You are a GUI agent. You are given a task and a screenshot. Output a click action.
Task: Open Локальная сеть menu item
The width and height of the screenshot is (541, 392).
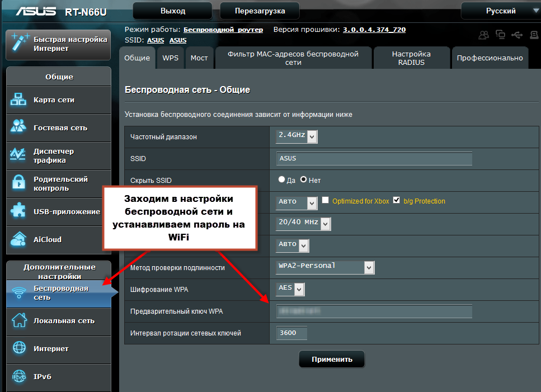coord(59,321)
